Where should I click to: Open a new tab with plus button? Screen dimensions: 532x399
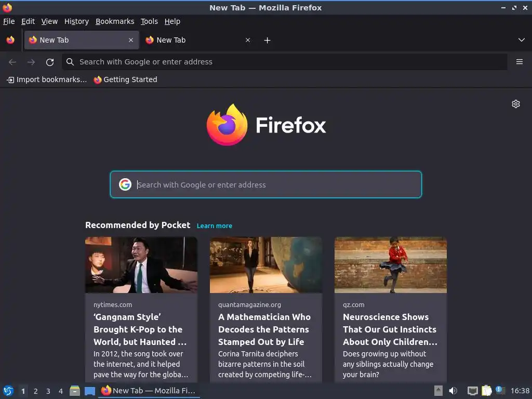tap(268, 41)
